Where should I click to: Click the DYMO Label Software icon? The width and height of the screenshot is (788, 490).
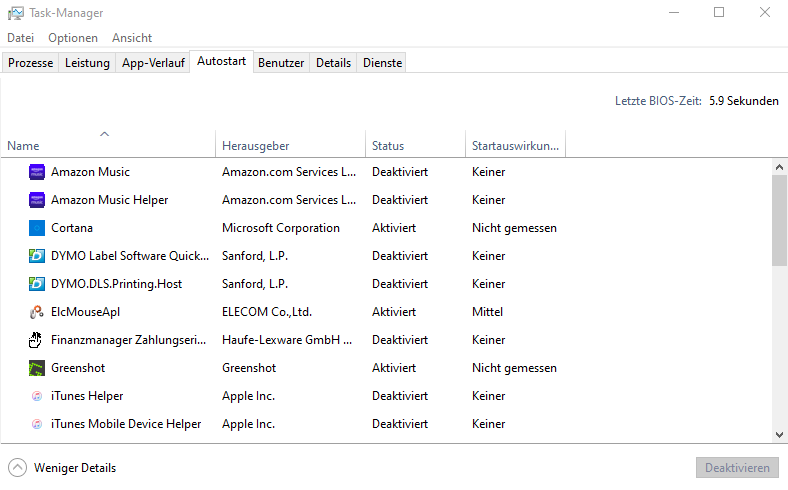37,256
